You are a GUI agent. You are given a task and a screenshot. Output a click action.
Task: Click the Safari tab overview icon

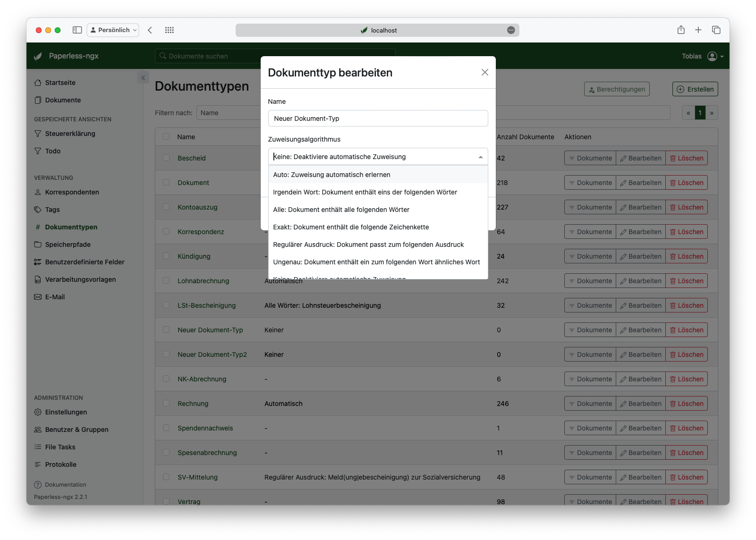pos(716,30)
